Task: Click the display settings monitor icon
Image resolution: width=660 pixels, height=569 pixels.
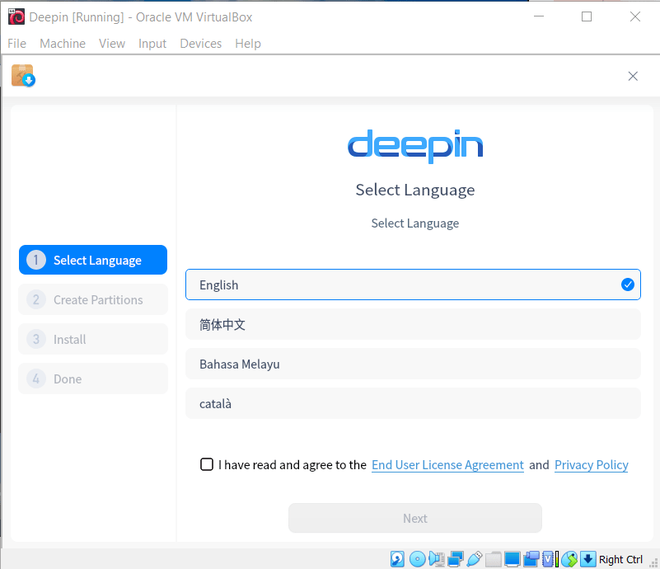Action: tap(512, 559)
